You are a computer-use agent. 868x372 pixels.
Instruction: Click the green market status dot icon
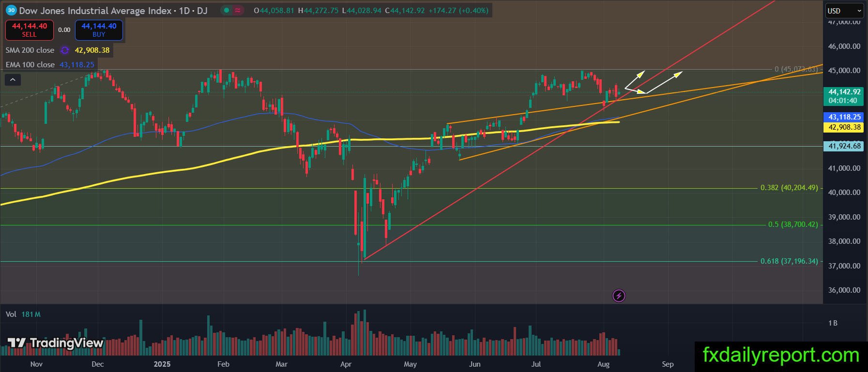[227, 10]
